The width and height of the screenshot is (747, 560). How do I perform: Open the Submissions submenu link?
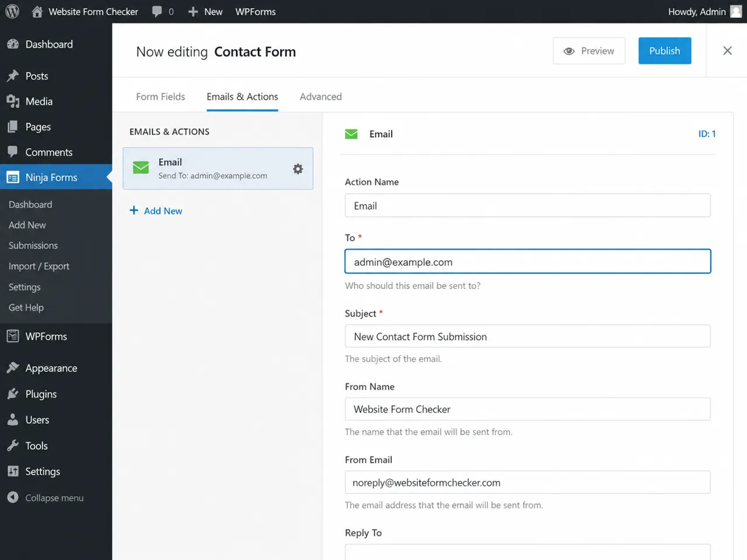coord(33,246)
